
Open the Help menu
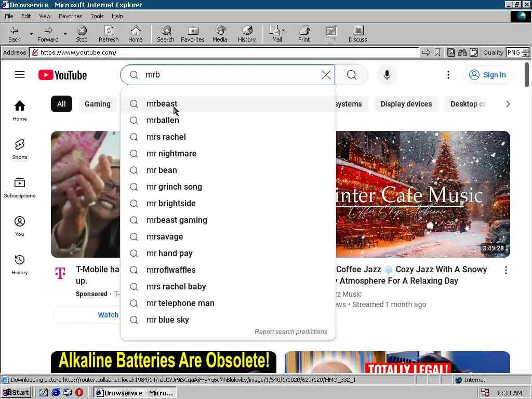[117, 16]
